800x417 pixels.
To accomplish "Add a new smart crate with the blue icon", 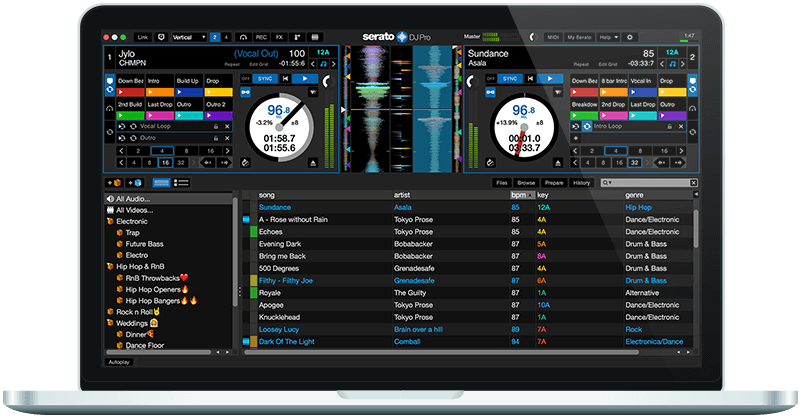I will tap(135, 183).
